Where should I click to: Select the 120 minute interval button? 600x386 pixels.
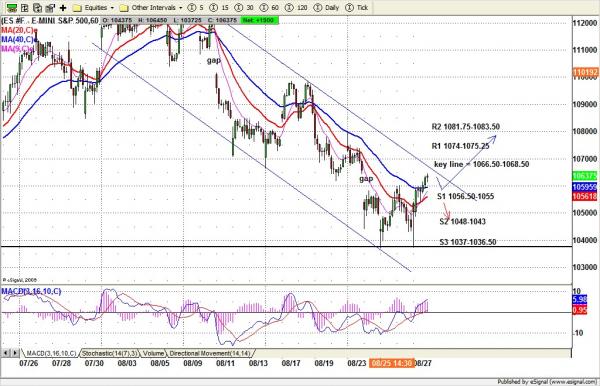click(296, 8)
